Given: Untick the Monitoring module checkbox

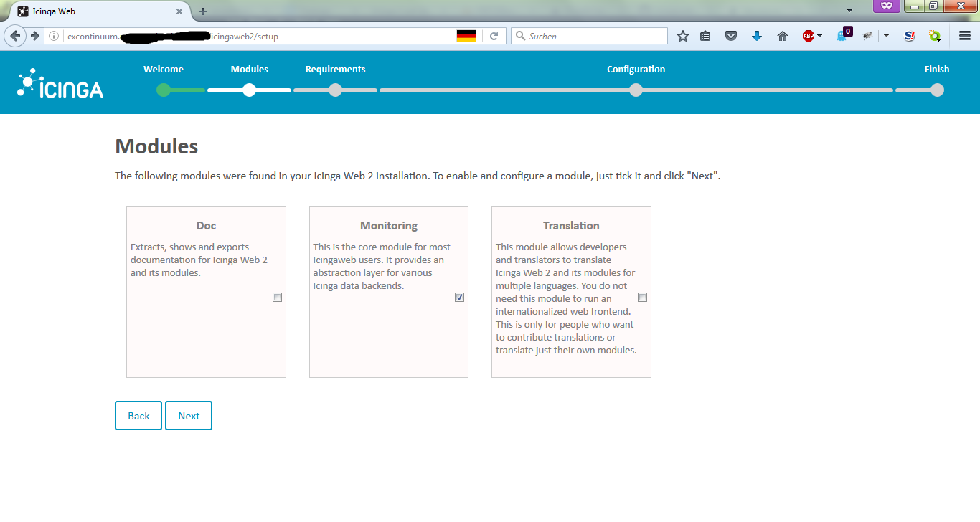Looking at the screenshot, I should 460,297.
